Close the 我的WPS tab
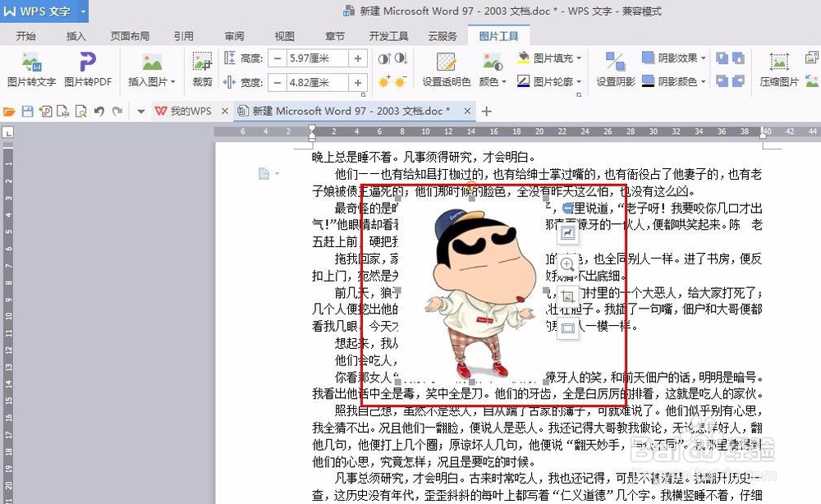Viewport: 821px width, 504px height. pyautogui.click(x=225, y=111)
